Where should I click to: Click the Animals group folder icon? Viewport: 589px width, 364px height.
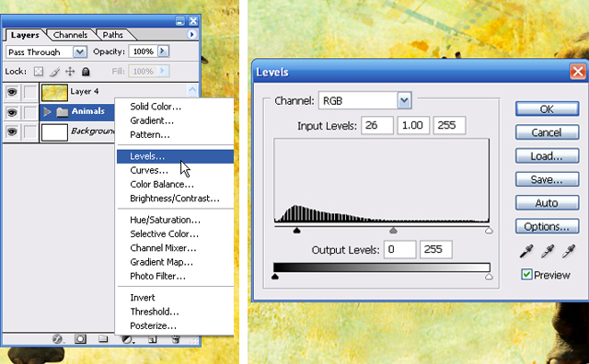pos(63,112)
